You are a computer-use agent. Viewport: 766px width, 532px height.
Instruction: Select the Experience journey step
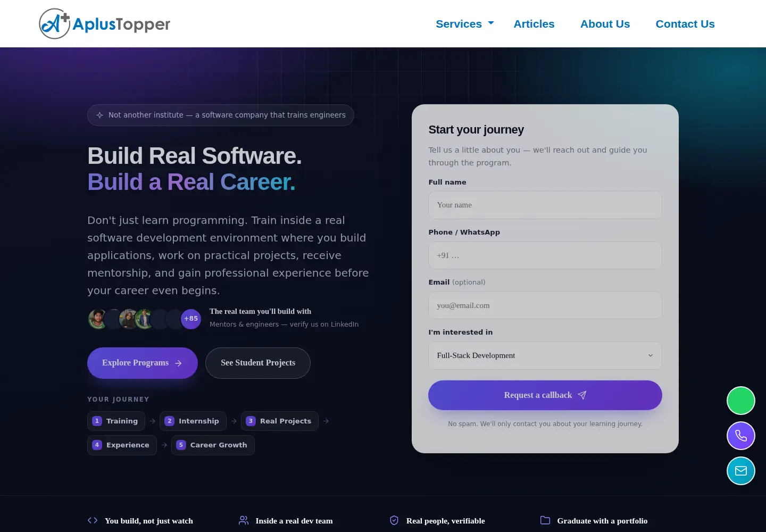[122, 445]
